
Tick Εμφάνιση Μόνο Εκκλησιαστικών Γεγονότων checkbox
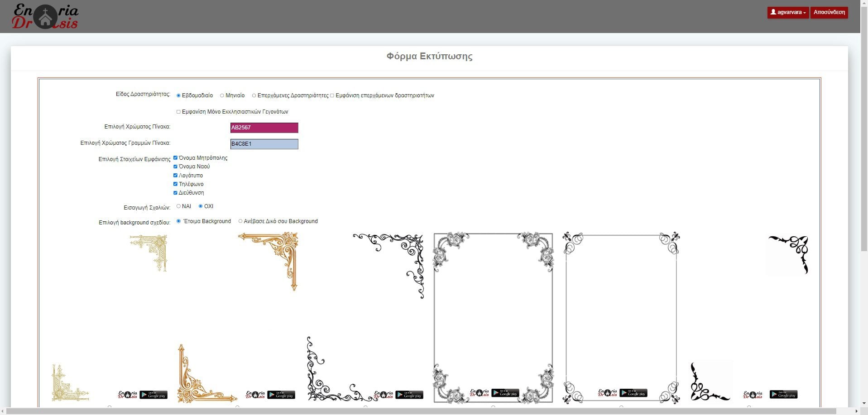click(178, 112)
